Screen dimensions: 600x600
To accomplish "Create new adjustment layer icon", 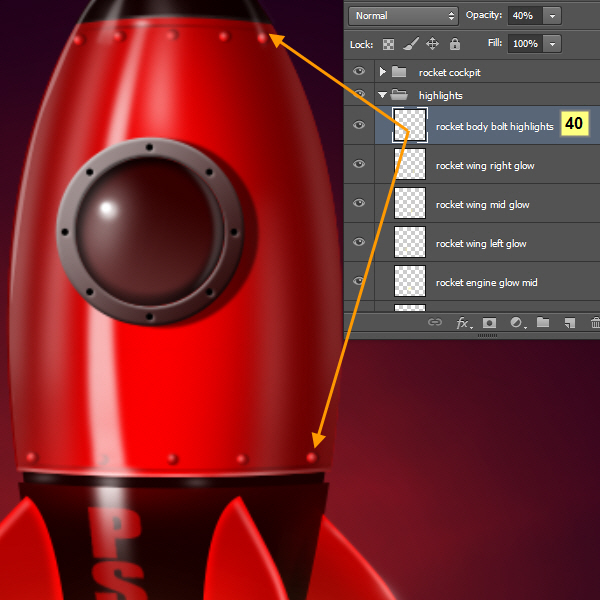I will (x=516, y=323).
